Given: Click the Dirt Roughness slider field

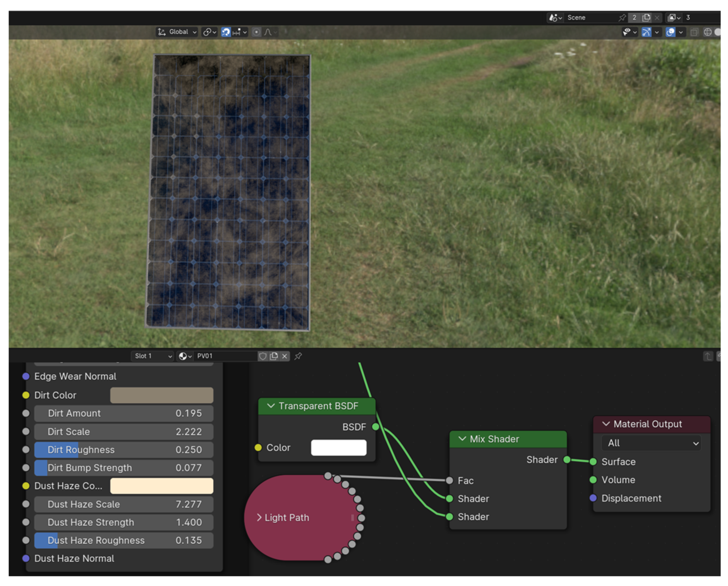Looking at the screenshot, I should (x=124, y=450).
